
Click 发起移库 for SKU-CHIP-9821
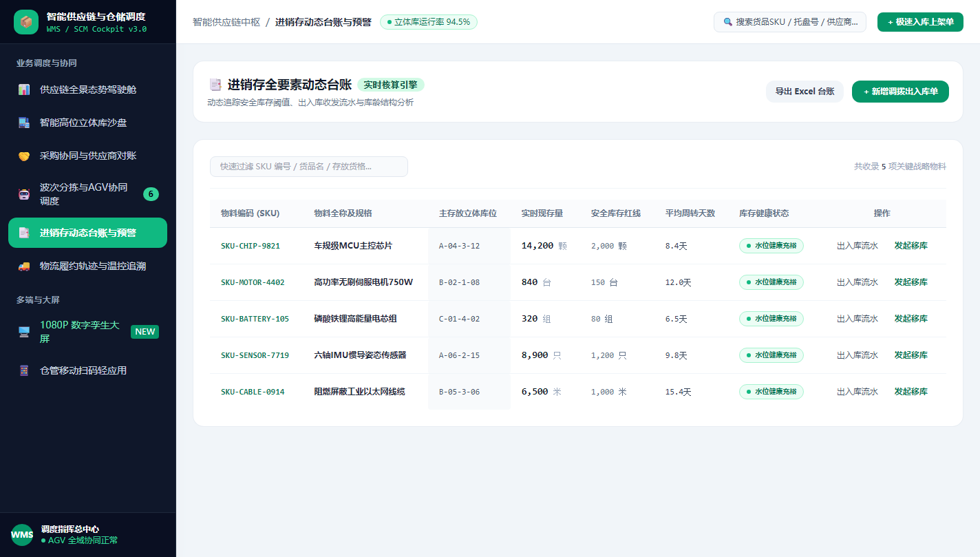(910, 246)
